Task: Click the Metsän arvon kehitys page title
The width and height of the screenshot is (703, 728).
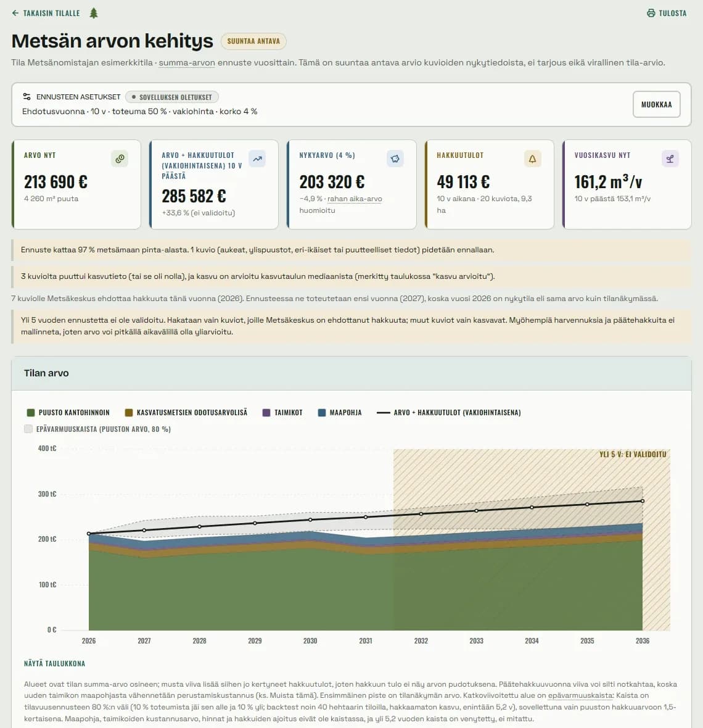Action: pos(112,41)
